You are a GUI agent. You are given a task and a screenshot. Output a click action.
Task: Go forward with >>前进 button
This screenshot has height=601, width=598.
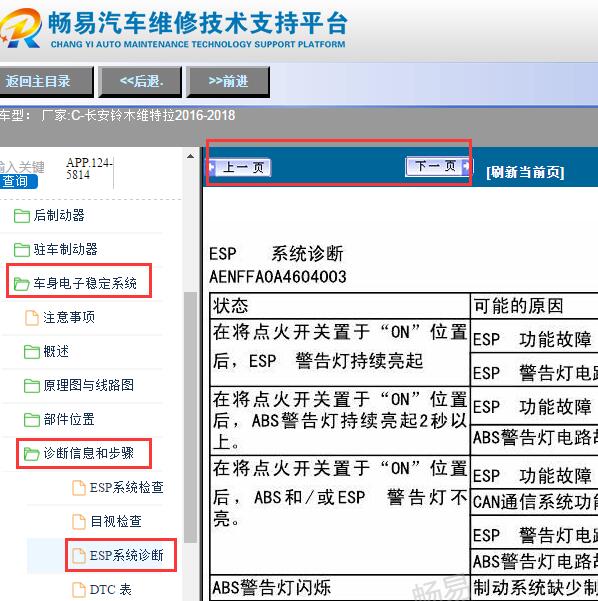(228, 82)
